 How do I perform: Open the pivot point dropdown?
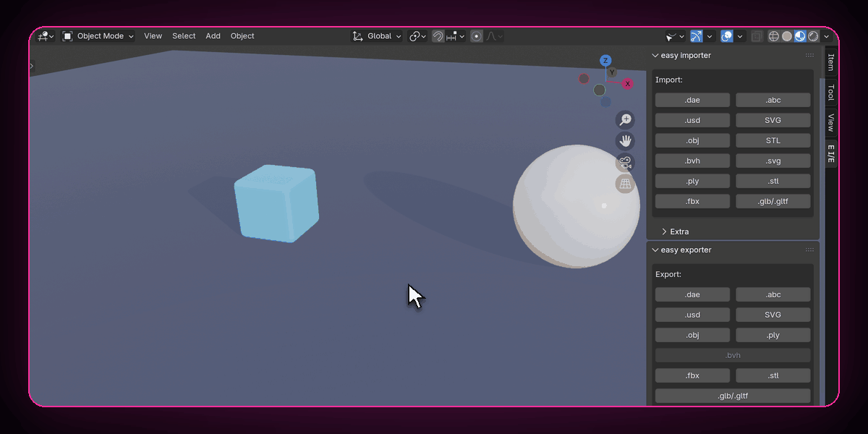[x=418, y=36]
